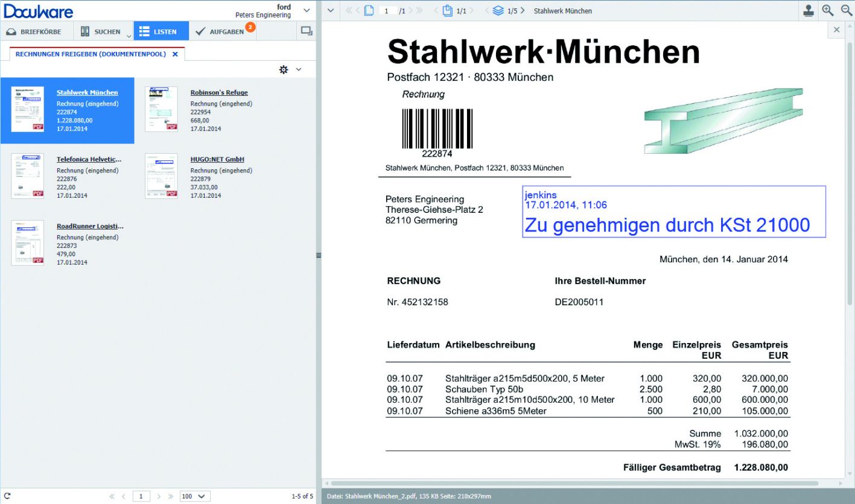Click the clipped file section icon
The image size is (855, 504).
click(447, 10)
